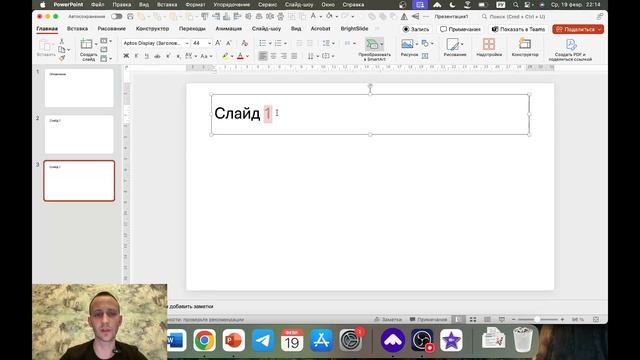Screen dimensions: 640x360
Task: Click the format painter brush
Action: point(62,58)
